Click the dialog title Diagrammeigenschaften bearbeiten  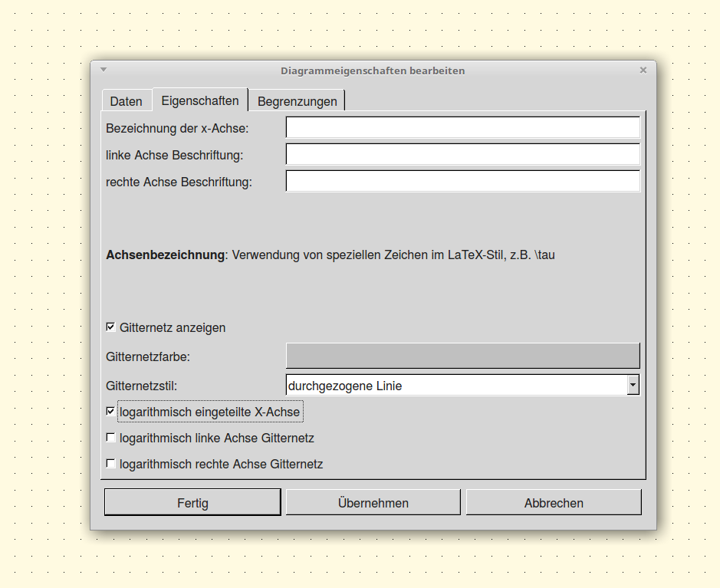[373, 71]
